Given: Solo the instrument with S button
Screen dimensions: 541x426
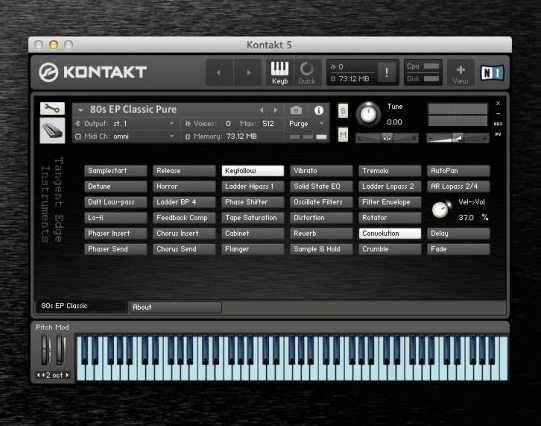Looking at the screenshot, I should pyautogui.click(x=343, y=111).
